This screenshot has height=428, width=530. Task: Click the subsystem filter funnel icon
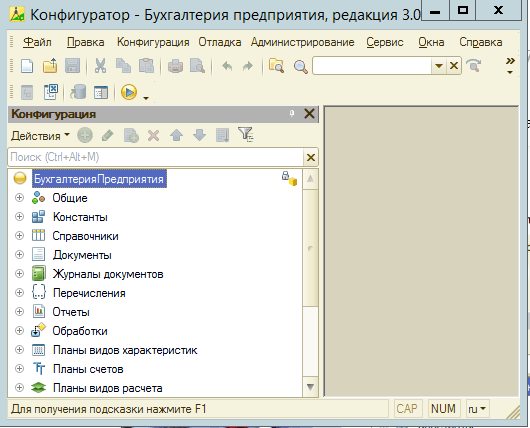(x=246, y=135)
